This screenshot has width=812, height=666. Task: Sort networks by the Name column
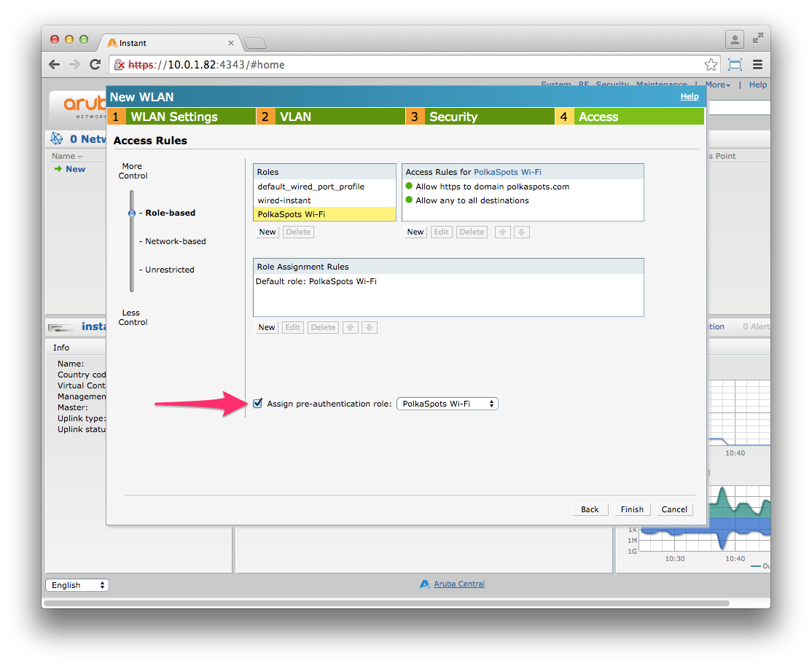pos(67,156)
